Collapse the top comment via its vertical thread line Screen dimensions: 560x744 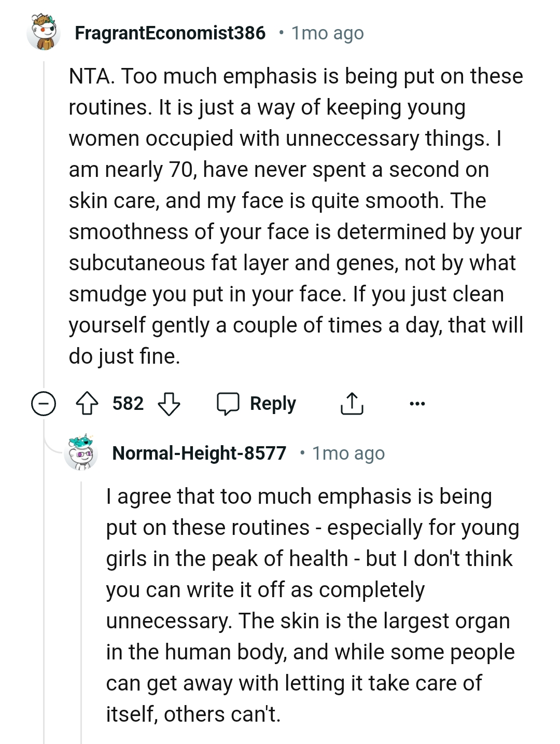coord(44,208)
